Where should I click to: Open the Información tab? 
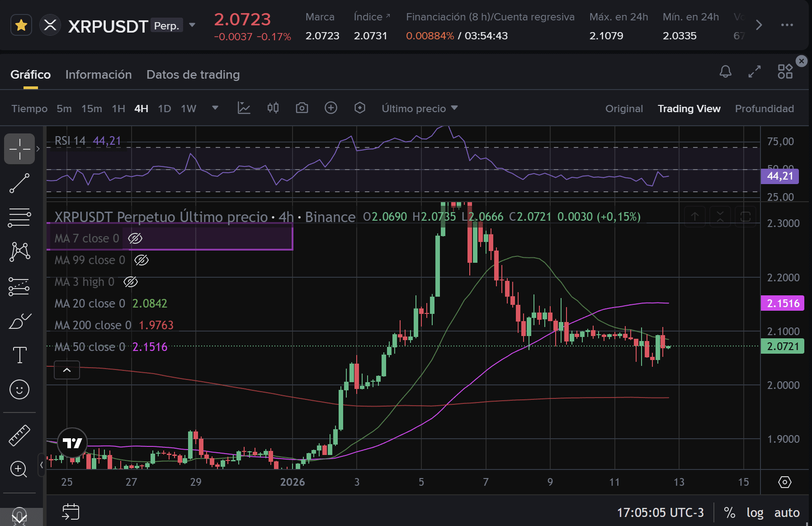coord(99,75)
